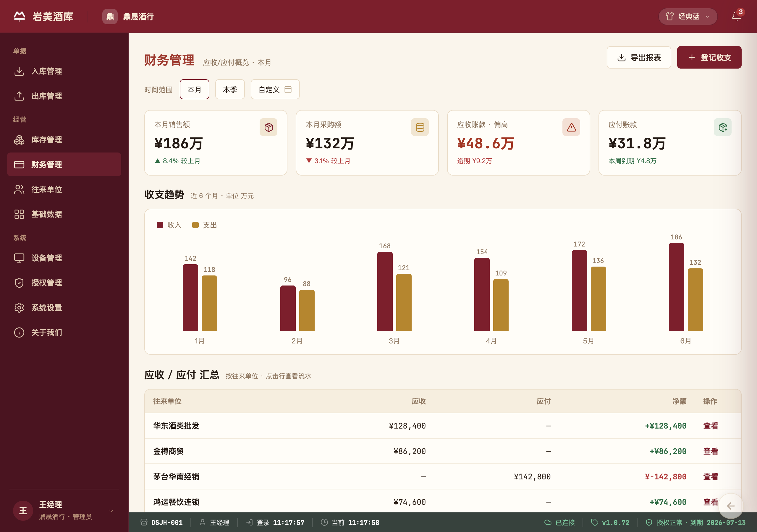Click 查看 for 茅台华南经销
The image size is (757, 532).
coord(711,477)
